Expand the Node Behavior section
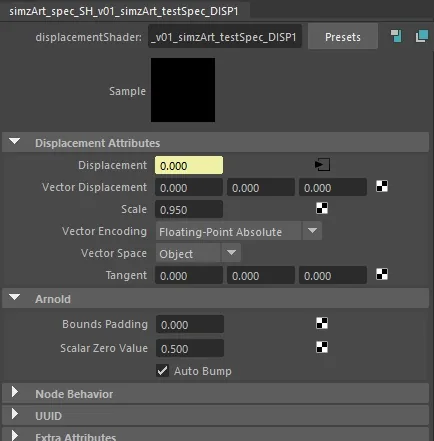Screen dimensions: 434x441 (15, 392)
